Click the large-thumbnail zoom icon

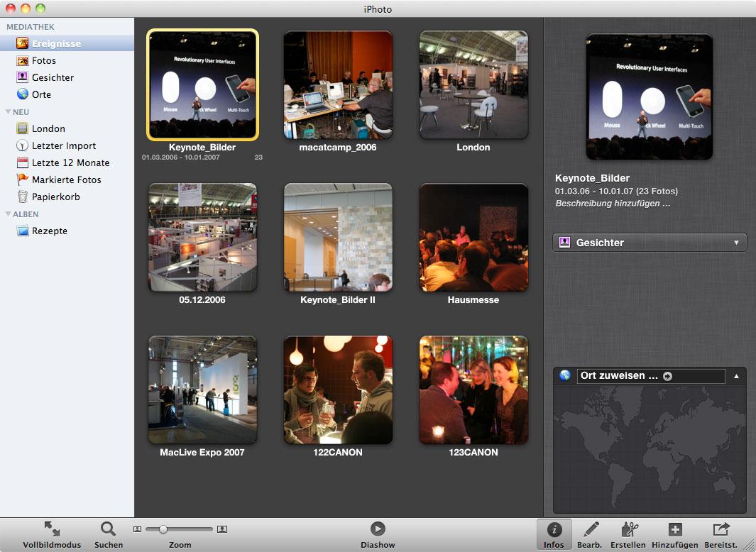[221, 529]
